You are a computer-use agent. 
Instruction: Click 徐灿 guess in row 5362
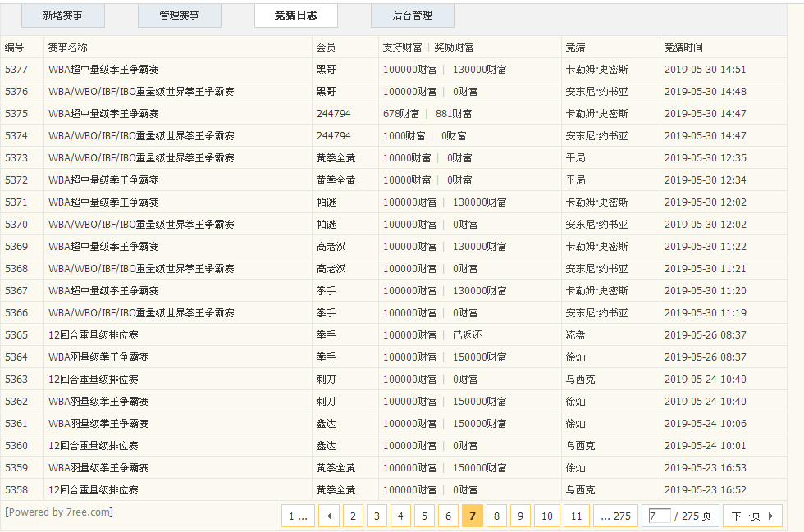click(575, 402)
